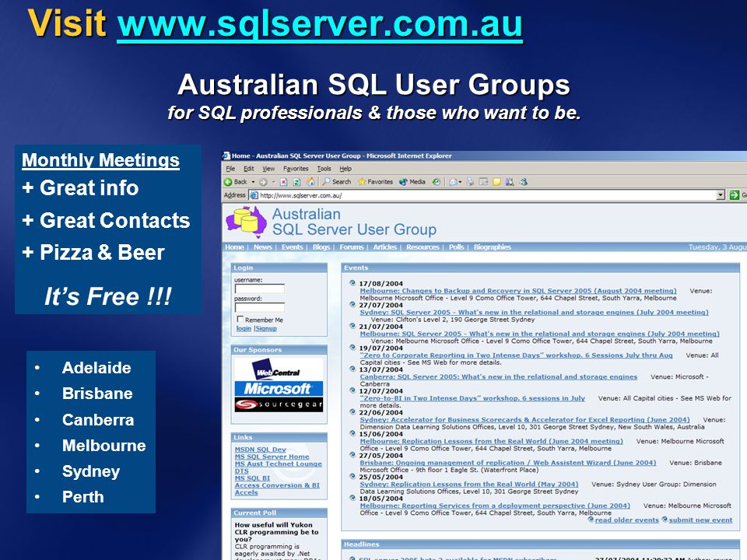
Task: Open Melbourne Changes to Backup and Recovery event
Action: pyautogui.click(x=518, y=290)
